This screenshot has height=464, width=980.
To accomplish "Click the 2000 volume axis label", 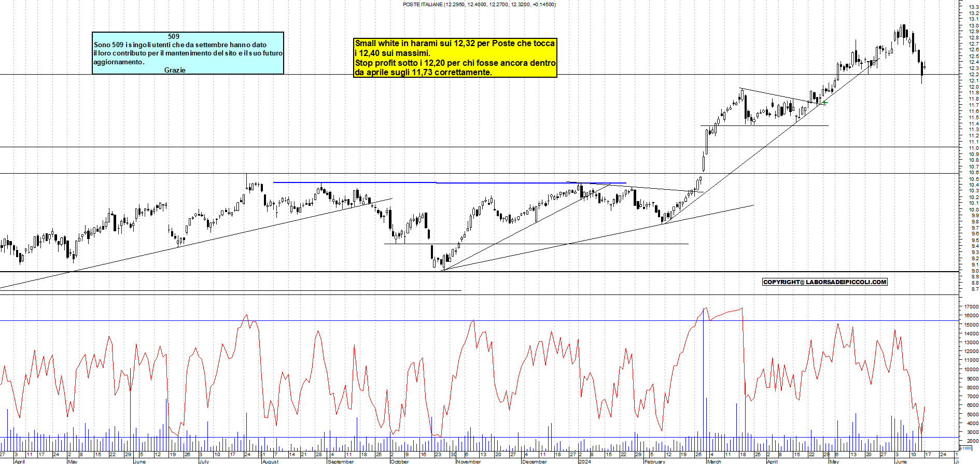I will tap(972, 441).
